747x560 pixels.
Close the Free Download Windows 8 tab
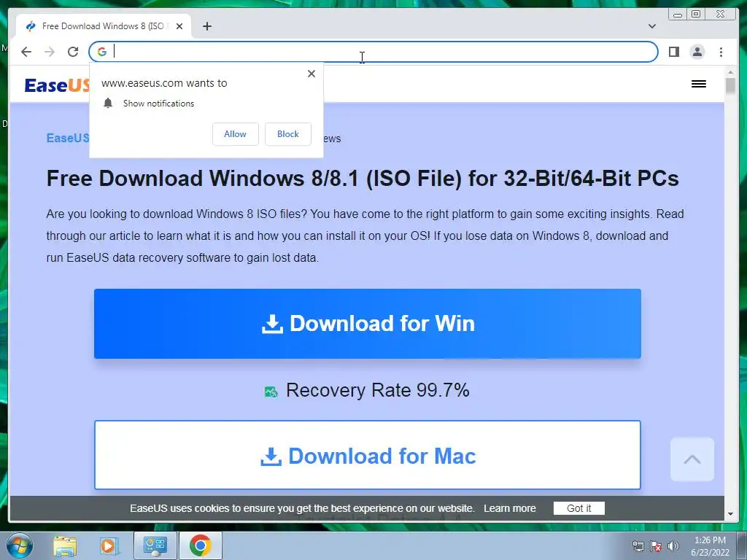coord(179,26)
